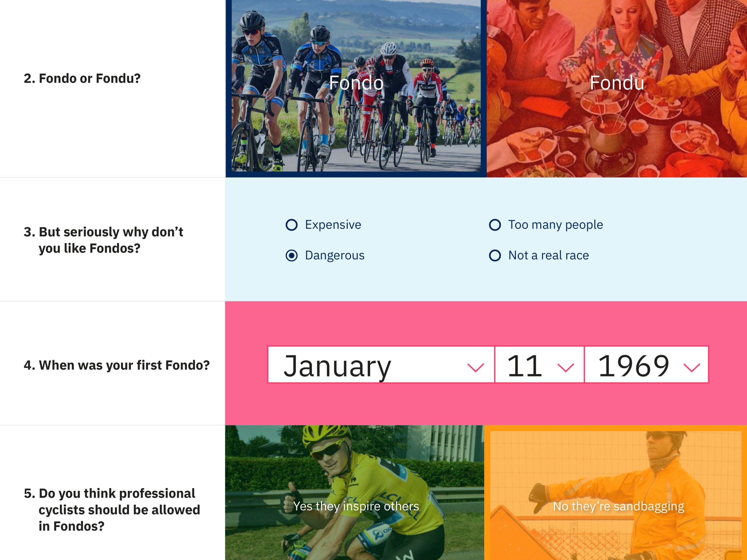747x560 pixels.
Task: Click the Dangerous option label
Action: click(335, 255)
